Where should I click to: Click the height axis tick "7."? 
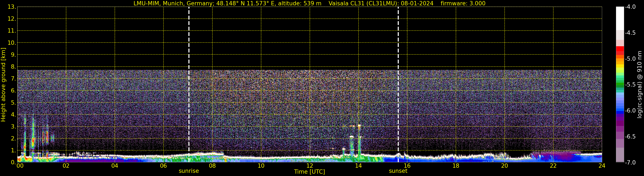pos(13,79)
